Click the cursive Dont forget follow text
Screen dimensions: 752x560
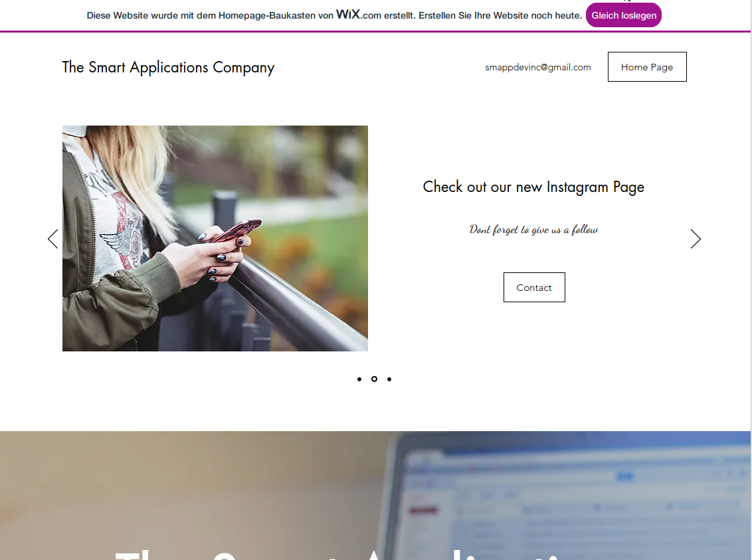534,230
